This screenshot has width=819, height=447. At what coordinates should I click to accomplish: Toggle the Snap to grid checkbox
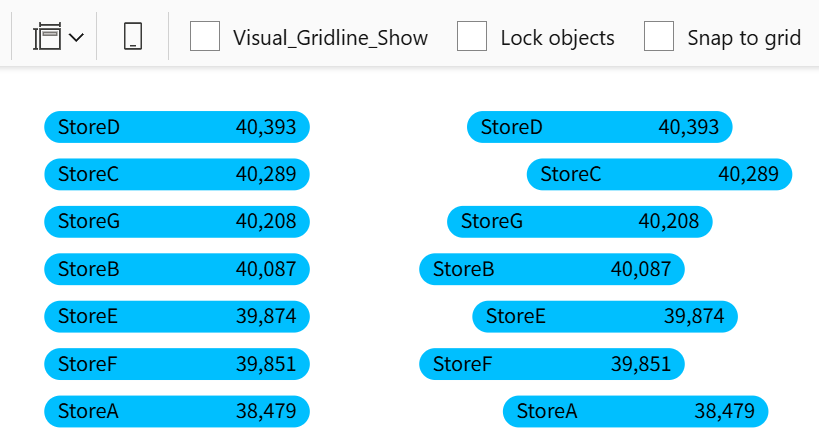pos(659,37)
